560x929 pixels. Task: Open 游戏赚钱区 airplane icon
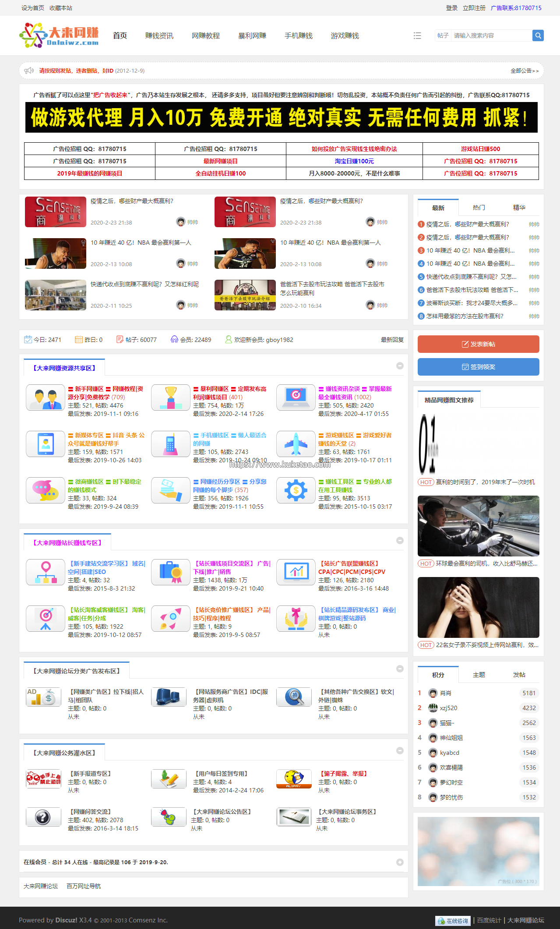point(296,443)
